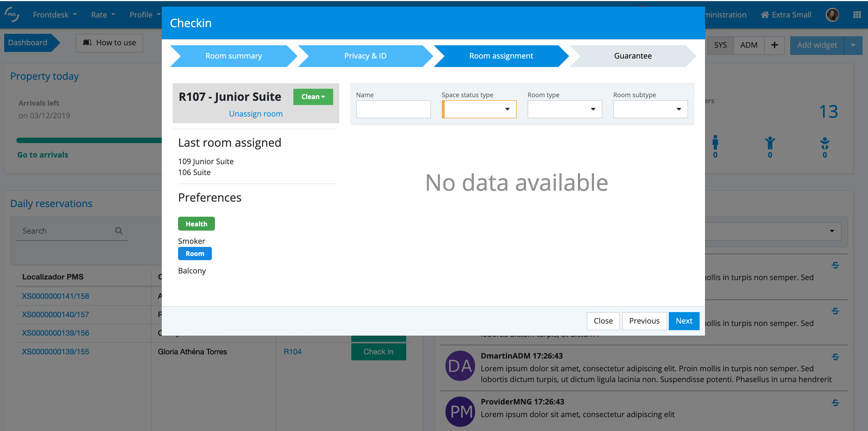Open the Clean status dropdown button
The image size is (868, 431).
pyautogui.click(x=313, y=97)
